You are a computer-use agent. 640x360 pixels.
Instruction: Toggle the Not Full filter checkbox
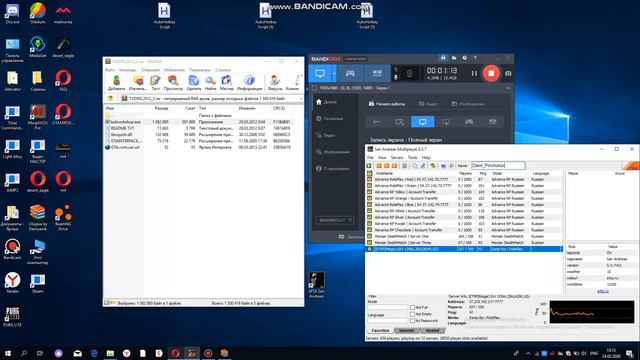(412, 307)
